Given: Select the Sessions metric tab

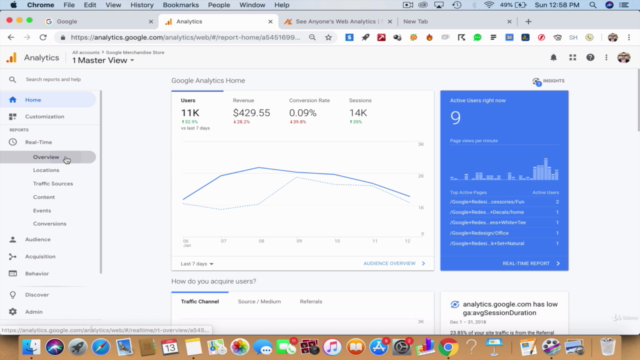Looking at the screenshot, I should tap(360, 111).
